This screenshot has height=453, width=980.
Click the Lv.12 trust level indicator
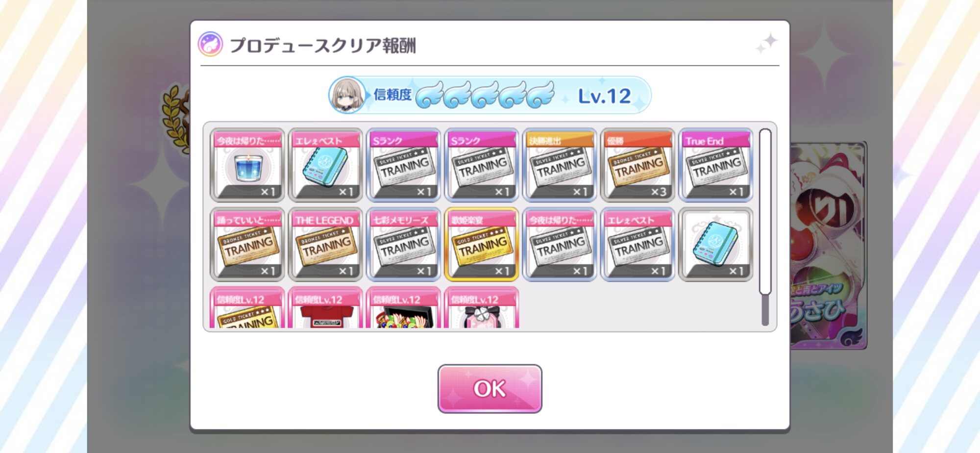[x=604, y=96]
